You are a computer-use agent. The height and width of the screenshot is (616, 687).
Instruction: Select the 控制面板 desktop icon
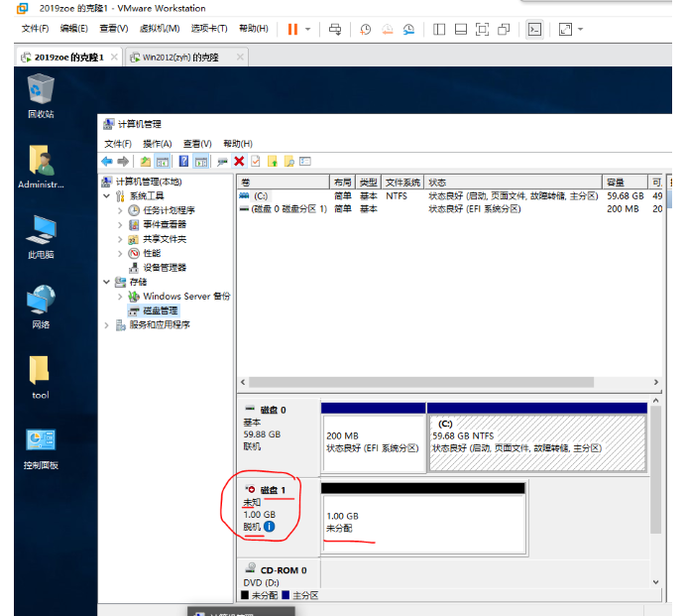pyautogui.click(x=41, y=448)
